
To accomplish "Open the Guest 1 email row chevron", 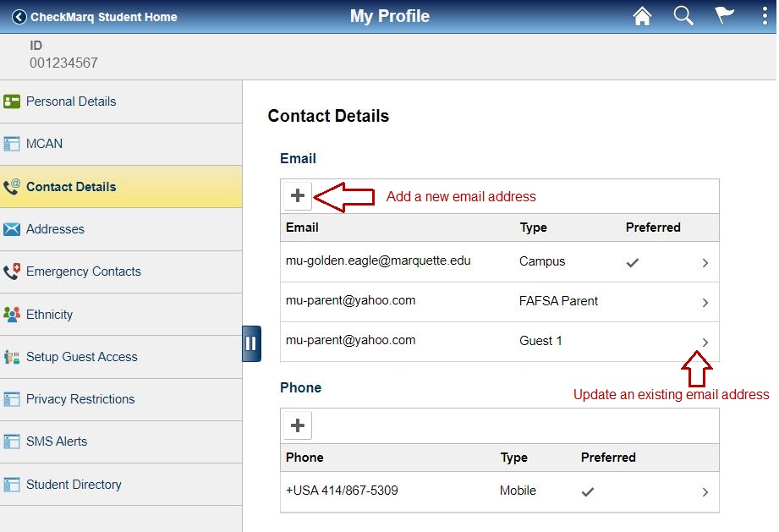I will pyautogui.click(x=705, y=342).
